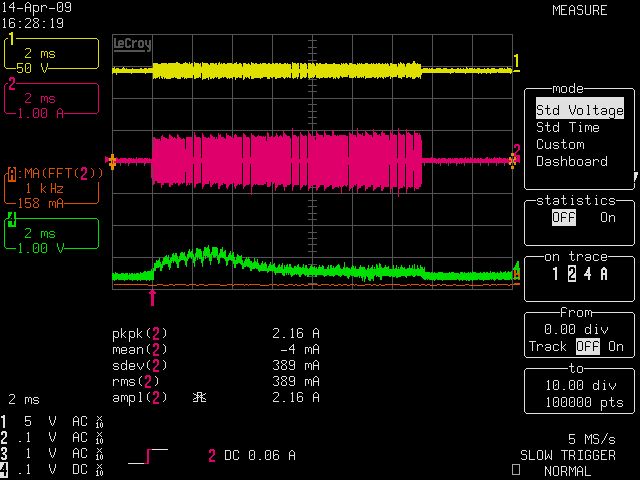
Task: Click the orange trigger level marker at left
Action: [111, 161]
